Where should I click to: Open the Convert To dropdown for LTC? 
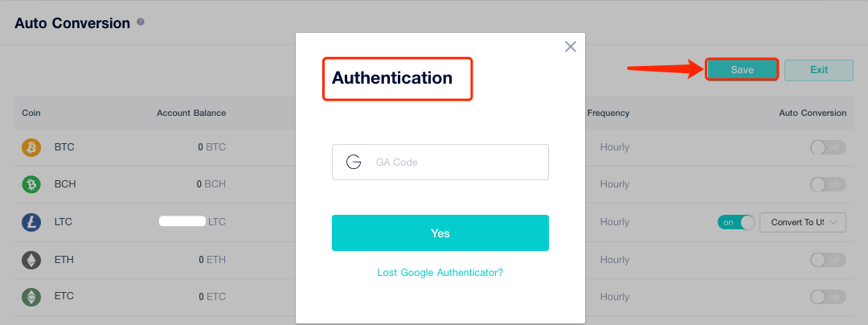802,222
